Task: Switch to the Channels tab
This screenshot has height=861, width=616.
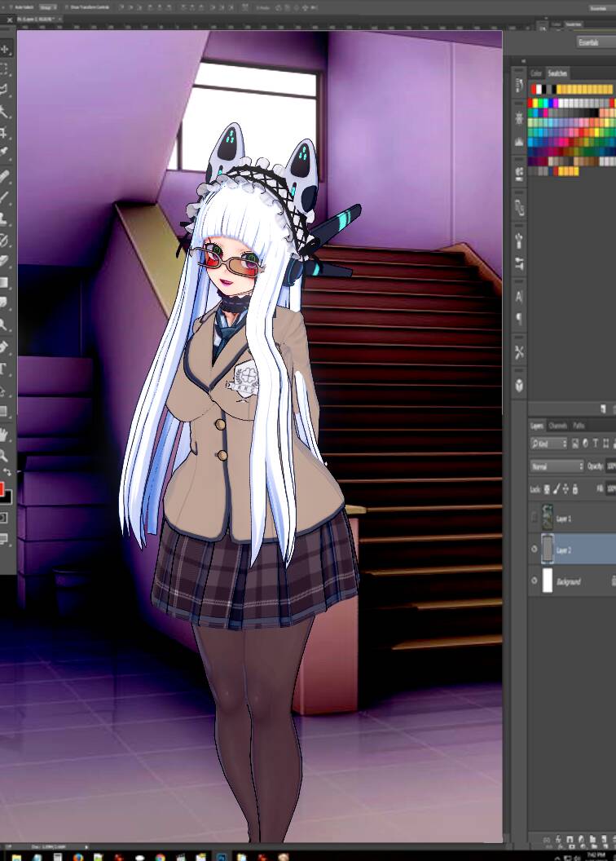Action: [x=558, y=426]
